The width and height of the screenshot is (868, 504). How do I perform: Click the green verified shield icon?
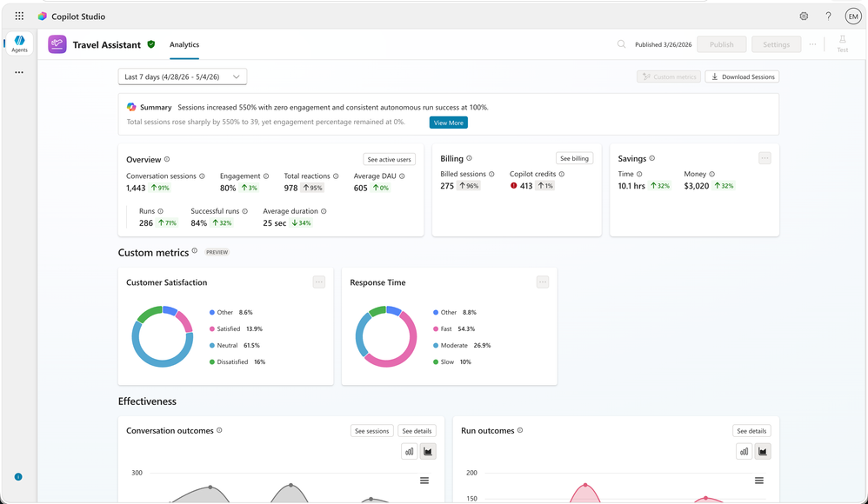click(151, 44)
